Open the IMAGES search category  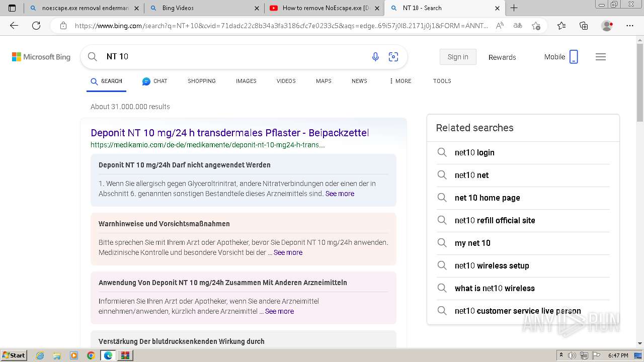click(246, 81)
